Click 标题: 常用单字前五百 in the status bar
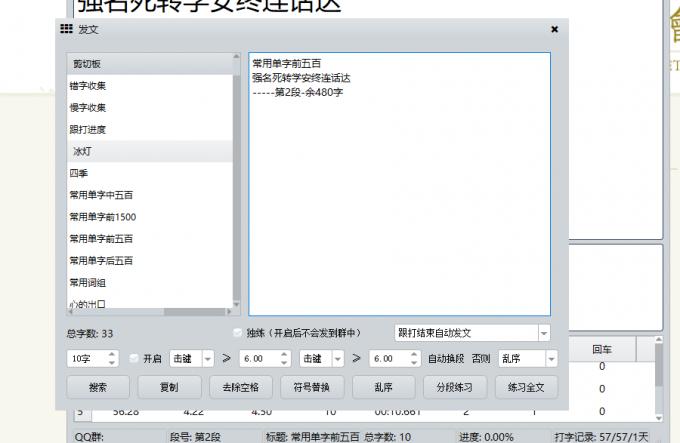This screenshot has width=680, height=443. tap(313, 437)
